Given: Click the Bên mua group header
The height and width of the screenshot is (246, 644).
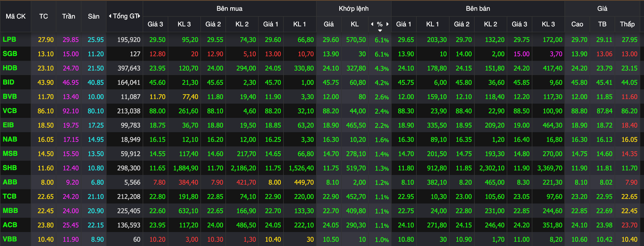Looking at the screenshot, I should (229, 8).
